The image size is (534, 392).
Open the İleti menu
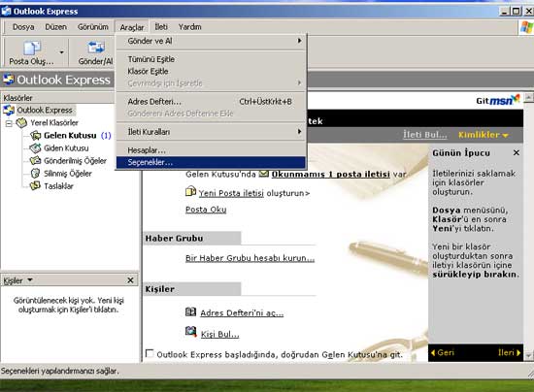tap(161, 27)
